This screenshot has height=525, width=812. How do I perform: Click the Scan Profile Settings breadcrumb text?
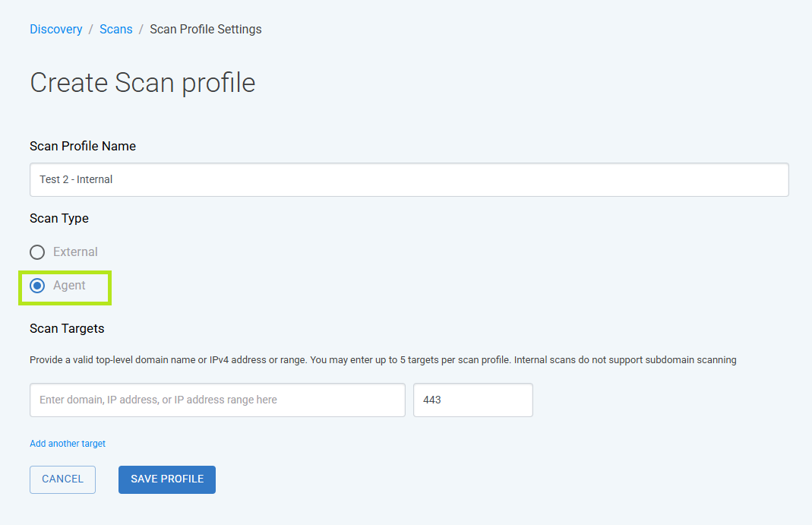tap(206, 30)
